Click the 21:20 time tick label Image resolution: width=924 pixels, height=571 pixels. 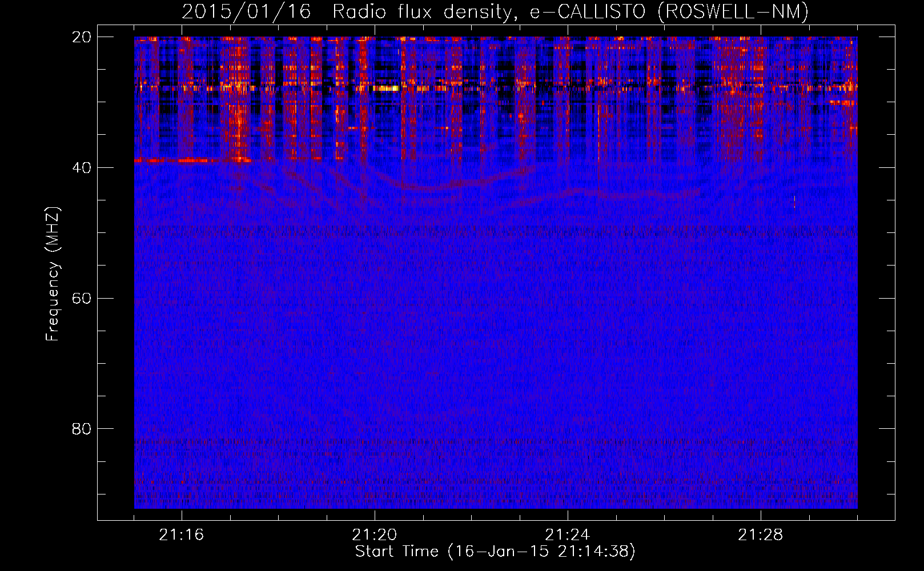[375, 535]
